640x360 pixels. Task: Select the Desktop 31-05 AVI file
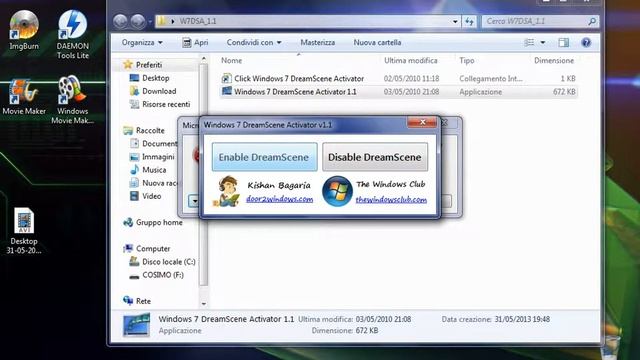coord(24,231)
